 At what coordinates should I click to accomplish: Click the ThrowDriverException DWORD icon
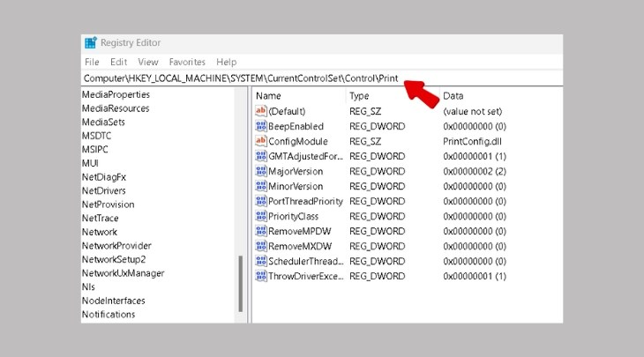point(260,276)
